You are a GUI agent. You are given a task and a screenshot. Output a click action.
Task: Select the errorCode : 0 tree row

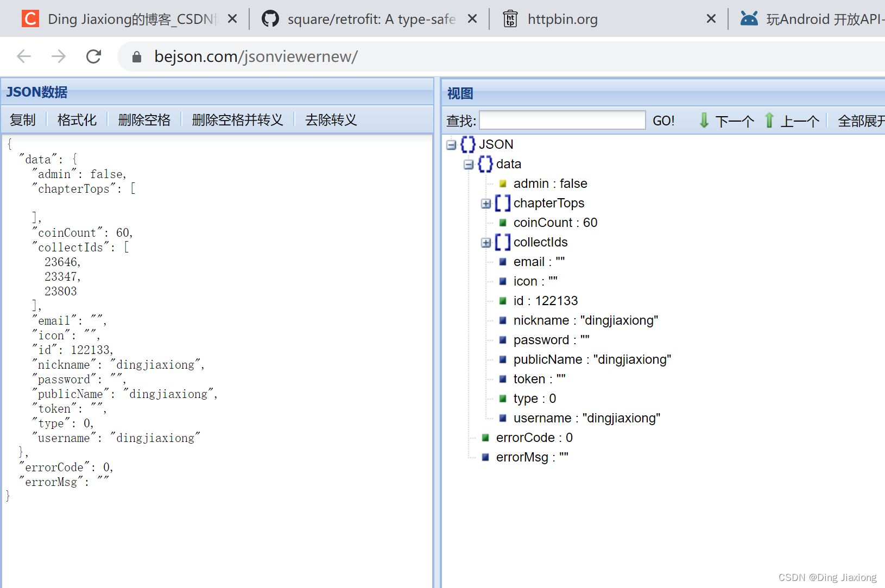pyautogui.click(x=534, y=438)
